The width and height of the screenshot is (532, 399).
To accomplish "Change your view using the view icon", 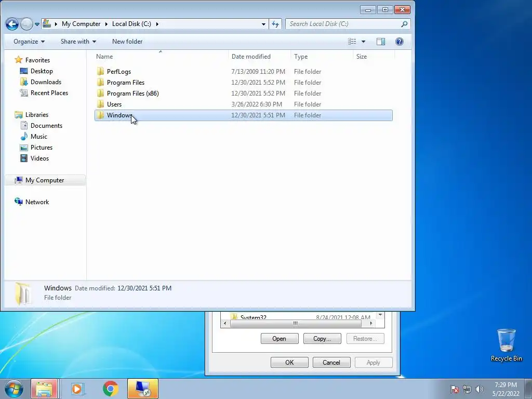I will pos(352,42).
